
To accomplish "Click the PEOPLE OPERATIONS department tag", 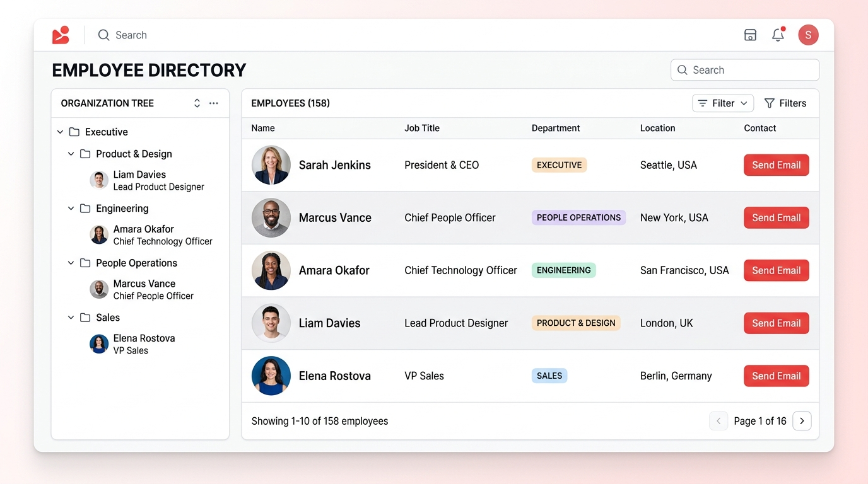I will pos(579,218).
